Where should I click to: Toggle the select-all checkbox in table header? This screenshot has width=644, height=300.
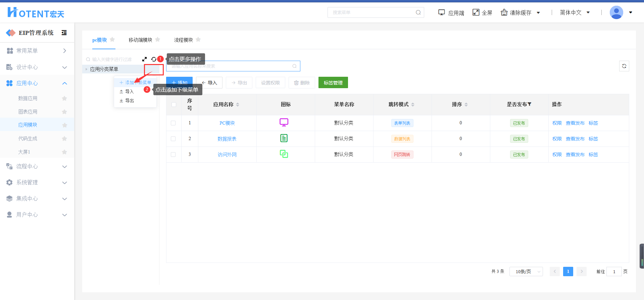[174, 105]
